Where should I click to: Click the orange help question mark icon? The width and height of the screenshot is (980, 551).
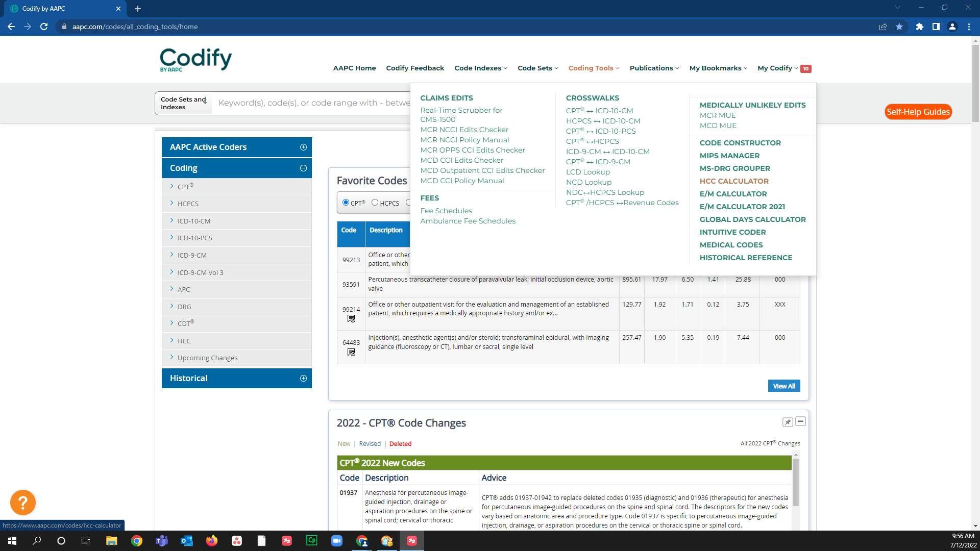click(22, 503)
